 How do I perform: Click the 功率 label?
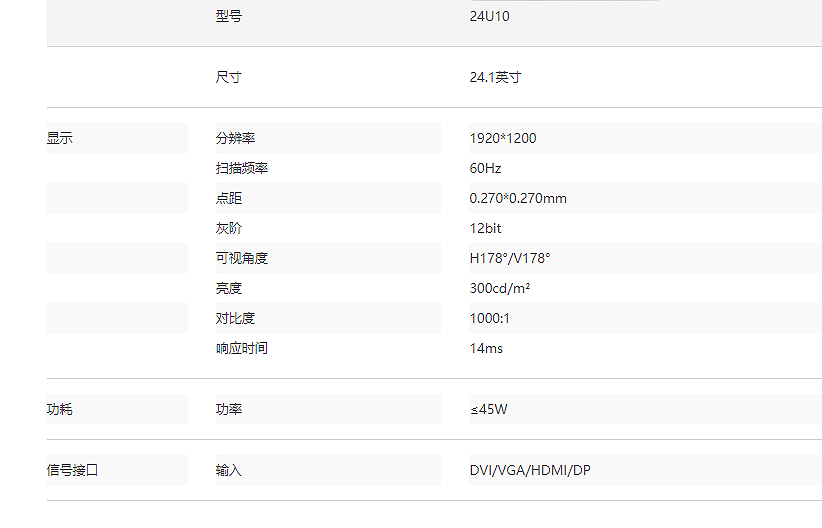[x=229, y=410]
